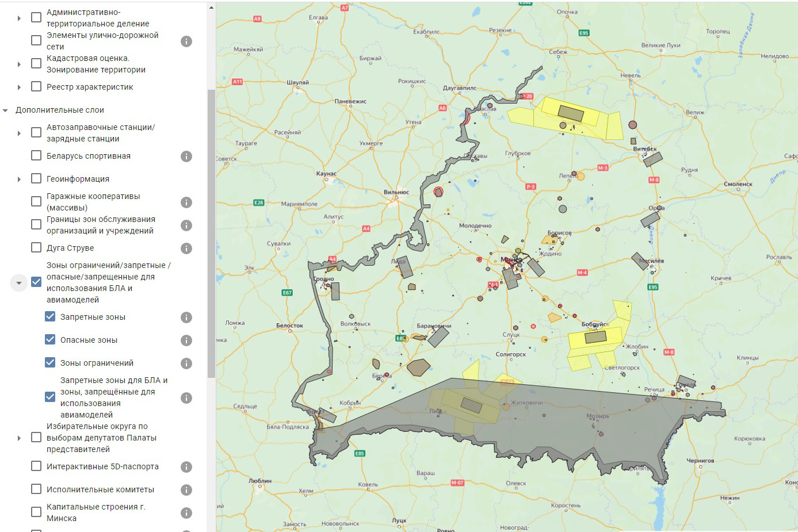Click info icon for Исполнительные комитеты
The width and height of the screenshot is (798, 532).
point(186,490)
